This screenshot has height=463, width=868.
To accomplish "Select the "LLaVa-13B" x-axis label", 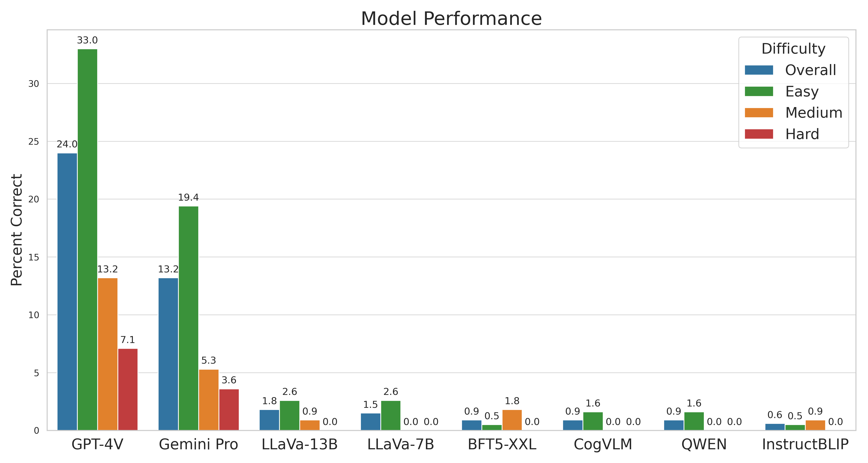I will click(x=300, y=444).
